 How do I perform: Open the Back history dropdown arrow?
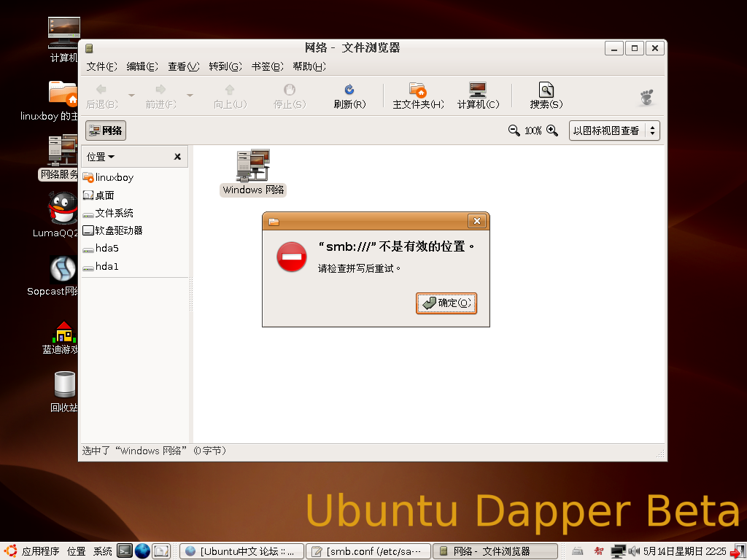pos(131,96)
